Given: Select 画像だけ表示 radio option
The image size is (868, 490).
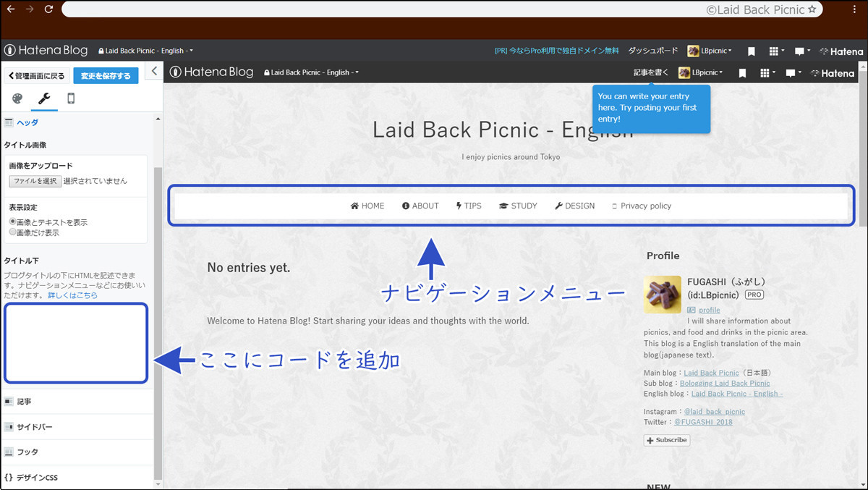Looking at the screenshot, I should pyautogui.click(x=12, y=232).
